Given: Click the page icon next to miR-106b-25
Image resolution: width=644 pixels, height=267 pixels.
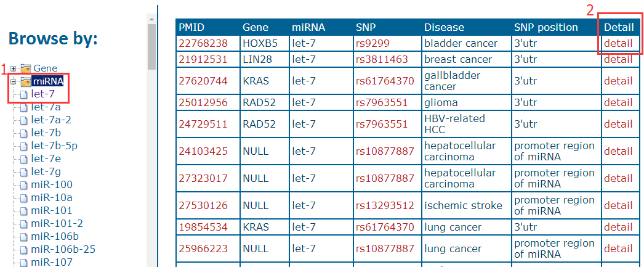Looking at the screenshot, I should [x=24, y=249].
